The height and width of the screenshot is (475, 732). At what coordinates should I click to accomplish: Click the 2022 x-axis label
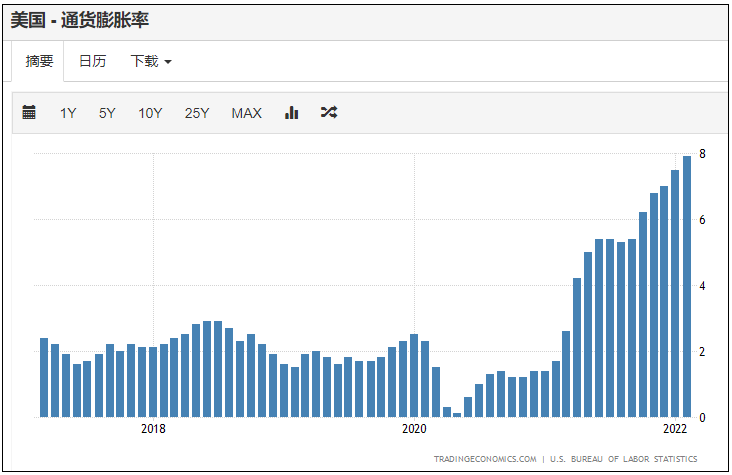(675, 429)
